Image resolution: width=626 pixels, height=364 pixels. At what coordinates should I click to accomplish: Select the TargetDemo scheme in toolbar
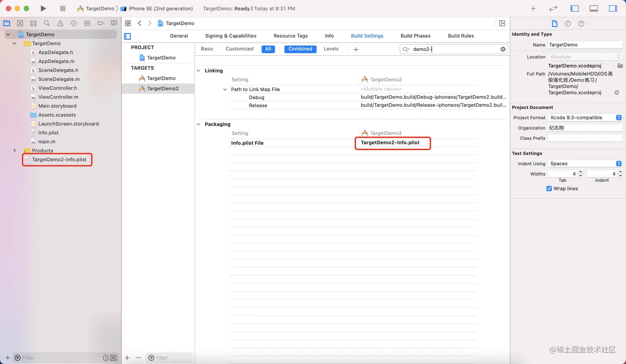(x=96, y=8)
